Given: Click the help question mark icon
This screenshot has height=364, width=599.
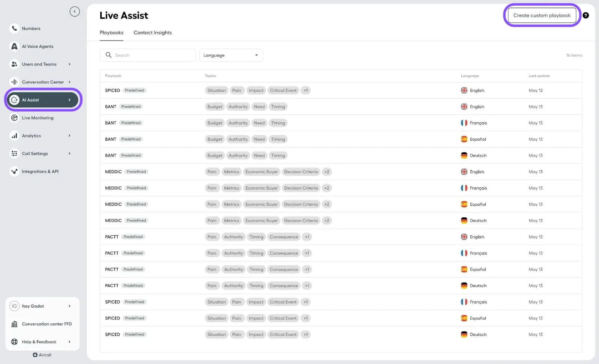Looking at the screenshot, I should click(x=586, y=15).
